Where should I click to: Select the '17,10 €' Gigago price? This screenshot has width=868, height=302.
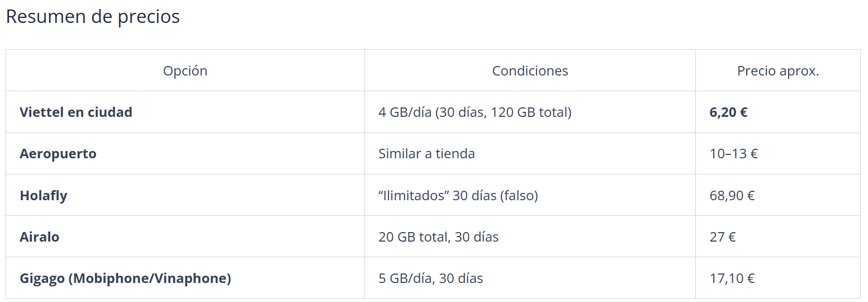click(732, 278)
